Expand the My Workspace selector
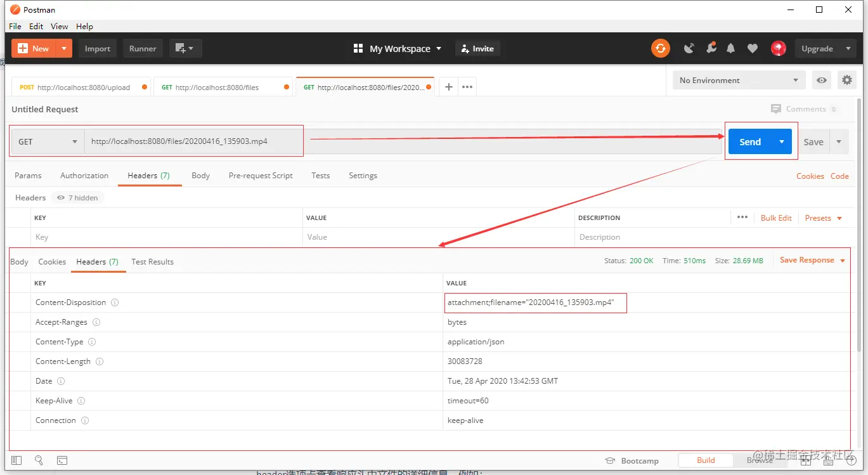This screenshot has width=868, height=475. pyautogui.click(x=398, y=48)
